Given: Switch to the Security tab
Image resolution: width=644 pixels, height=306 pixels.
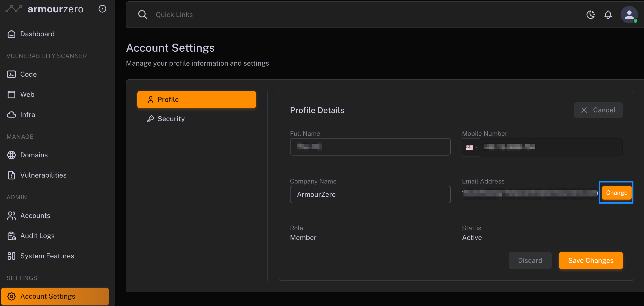Looking at the screenshot, I should pyautogui.click(x=171, y=119).
